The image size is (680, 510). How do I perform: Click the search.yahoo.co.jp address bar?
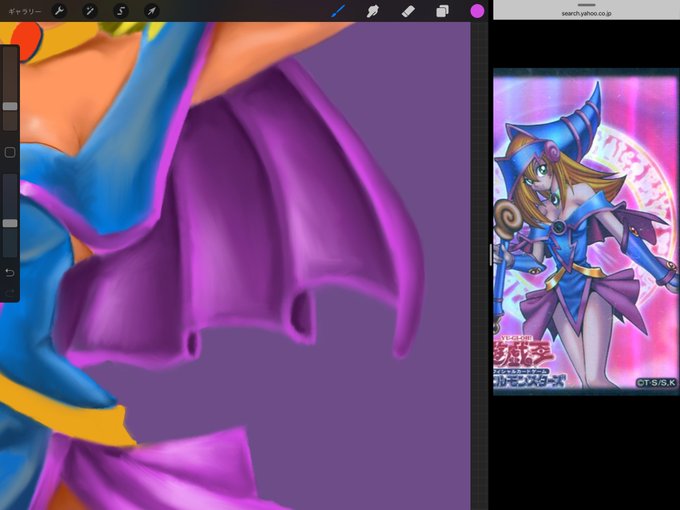[586, 13]
